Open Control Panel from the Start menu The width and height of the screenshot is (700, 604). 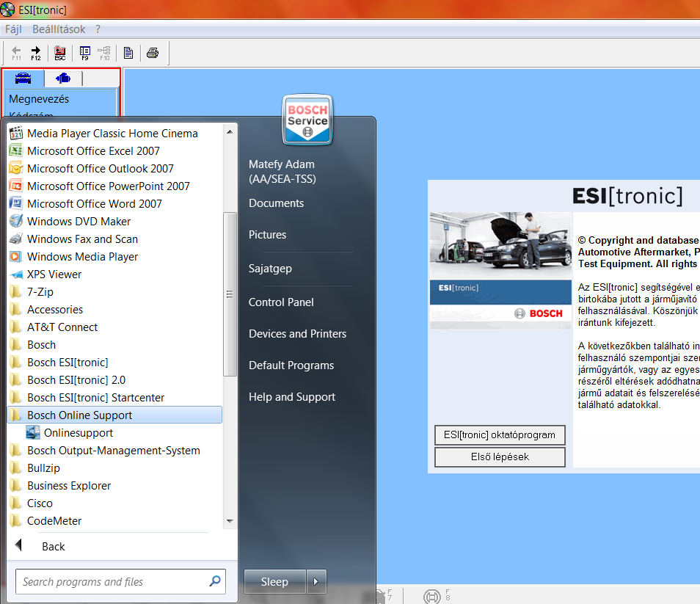pos(281,302)
